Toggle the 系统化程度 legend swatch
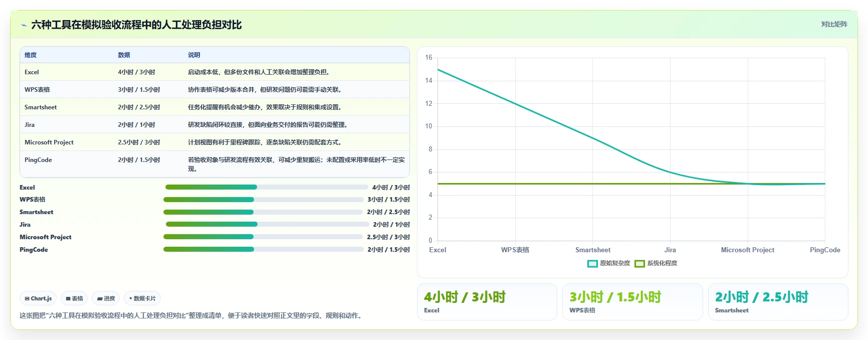This screenshot has width=868, height=340. 639,263
